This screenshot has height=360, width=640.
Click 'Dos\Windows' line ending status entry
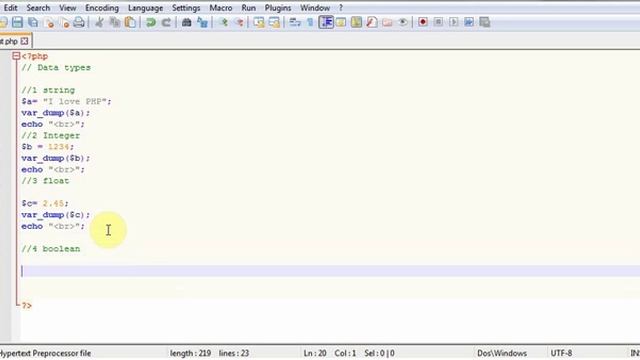point(502,353)
